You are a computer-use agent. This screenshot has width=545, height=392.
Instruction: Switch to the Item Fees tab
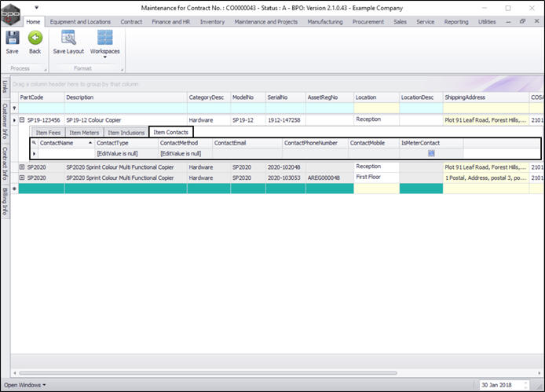click(x=48, y=133)
